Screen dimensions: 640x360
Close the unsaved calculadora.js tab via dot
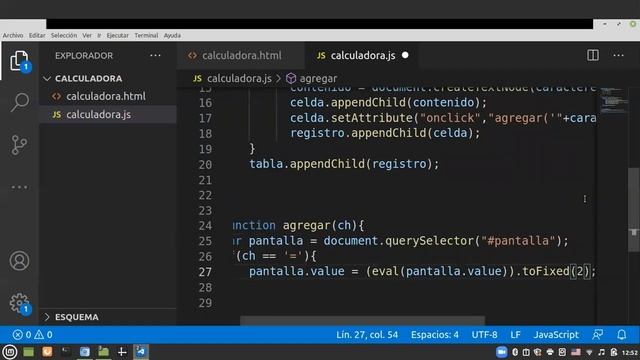pyautogui.click(x=405, y=55)
